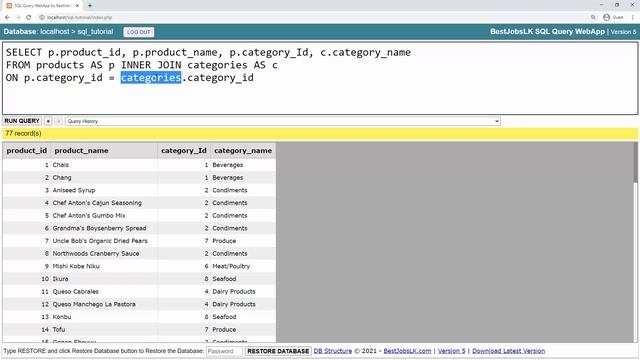Click the browser forward arrow
The image size is (640, 360).
point(18,17)
